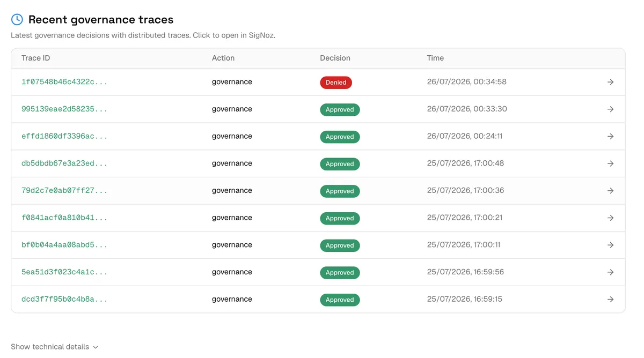
Task: Click timestamp 26/07/2026, 00:33:30
Action: 467,109
